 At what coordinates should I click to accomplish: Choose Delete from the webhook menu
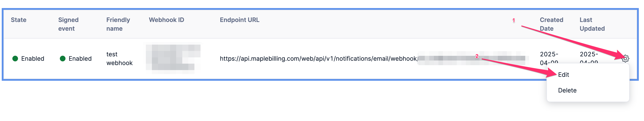coord(567,90)
